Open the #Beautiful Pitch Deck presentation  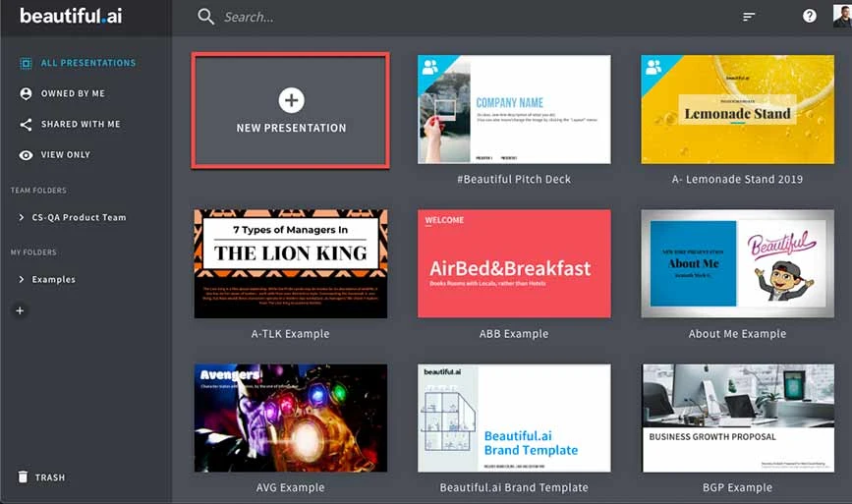pos(514,109)
